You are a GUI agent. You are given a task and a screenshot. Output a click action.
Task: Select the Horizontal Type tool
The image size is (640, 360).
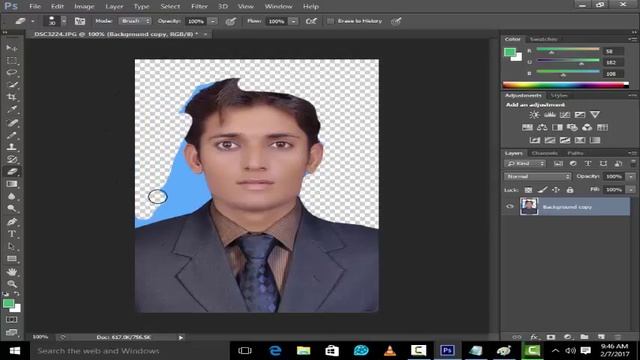coord(11,234)
